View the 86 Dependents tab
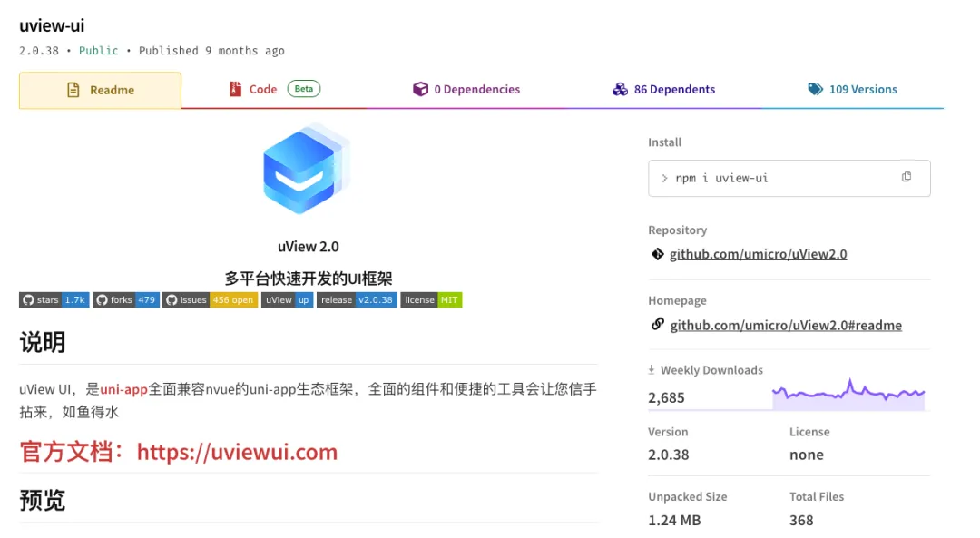This screenshot has width=980, height=538. (x=663, y=89)
